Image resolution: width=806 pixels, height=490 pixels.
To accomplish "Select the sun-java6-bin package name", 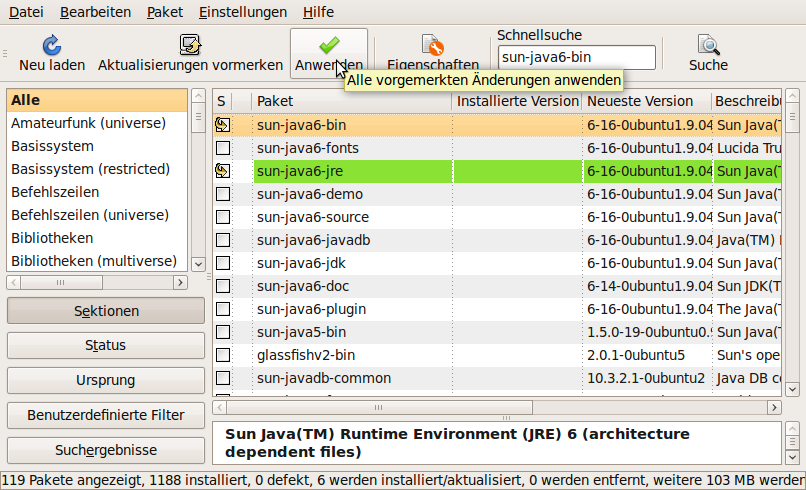I will click(301, 125).
